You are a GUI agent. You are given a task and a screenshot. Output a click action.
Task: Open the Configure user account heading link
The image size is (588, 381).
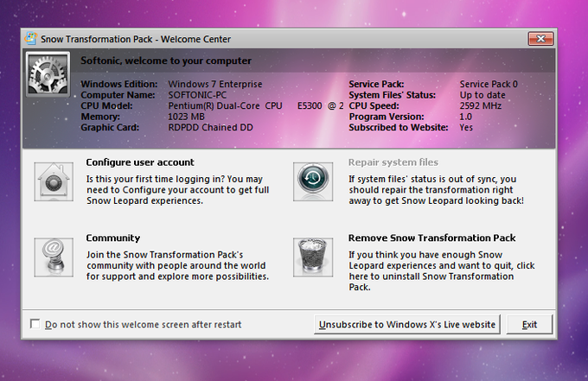click(140, 162)
